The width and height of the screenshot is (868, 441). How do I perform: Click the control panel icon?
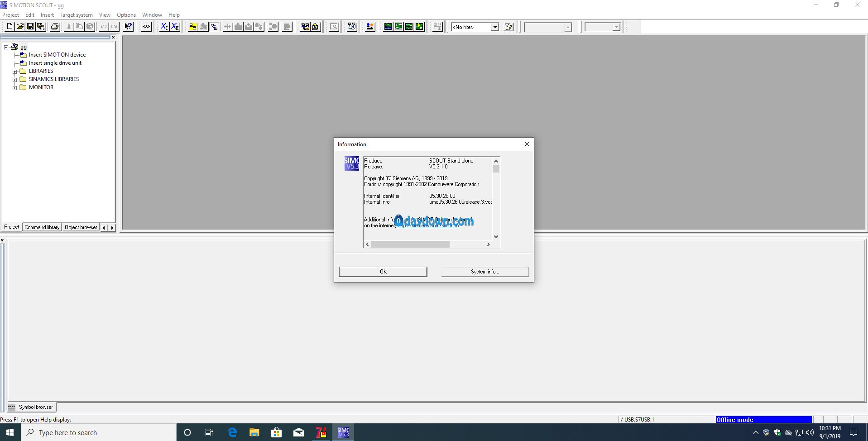click(370, 27)
